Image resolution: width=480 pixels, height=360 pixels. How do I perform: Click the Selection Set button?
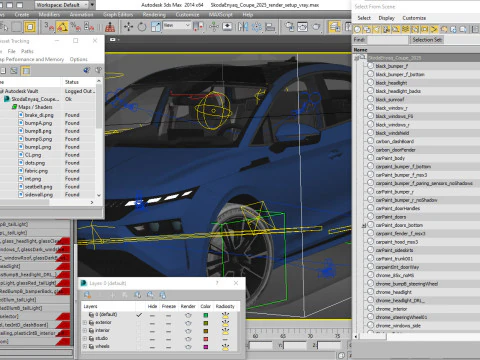(427, 40)
